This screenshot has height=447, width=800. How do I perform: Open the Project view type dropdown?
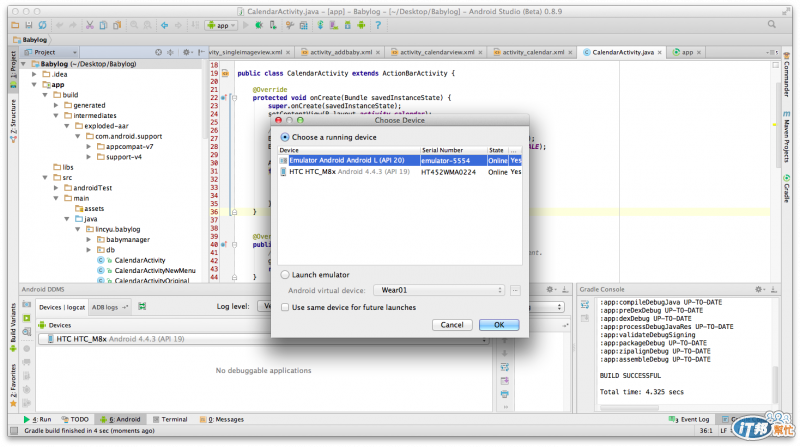pos(51,52)
